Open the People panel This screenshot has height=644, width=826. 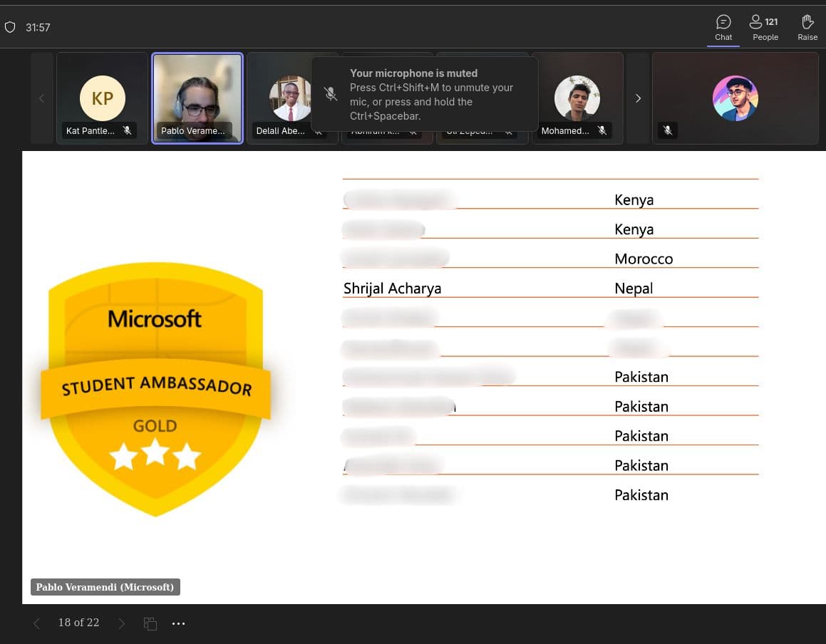[x=765, y=27]
